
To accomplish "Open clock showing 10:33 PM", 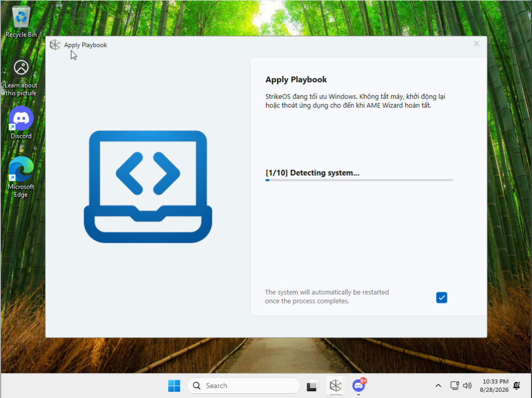I will pos(495,386).
